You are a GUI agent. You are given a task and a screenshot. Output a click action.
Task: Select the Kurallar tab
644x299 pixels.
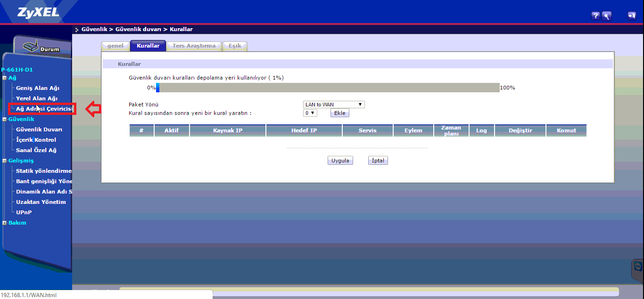pyautogui.click(x=148, y=46)
